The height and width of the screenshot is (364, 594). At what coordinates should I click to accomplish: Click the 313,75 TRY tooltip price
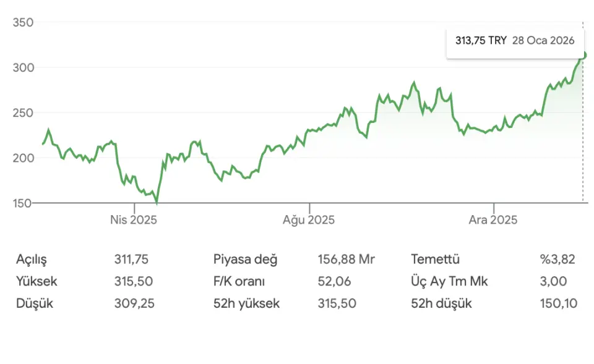click(481, 41)
